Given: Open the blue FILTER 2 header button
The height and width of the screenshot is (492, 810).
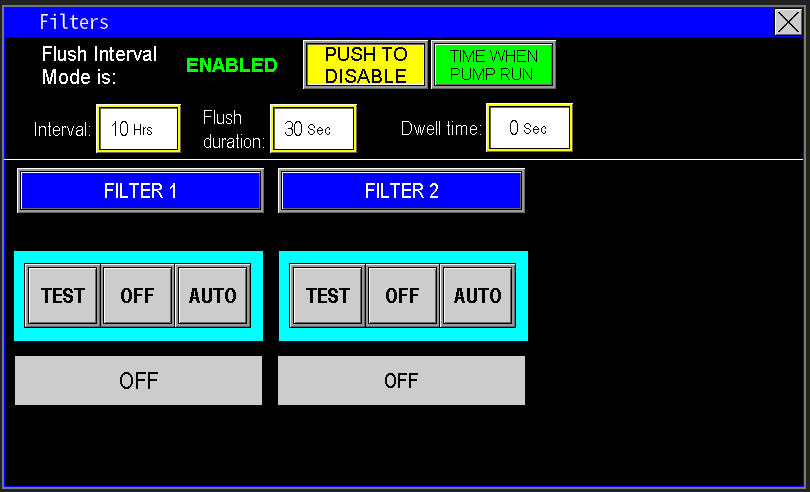Looking at the screenshot, I should point(401,191).
